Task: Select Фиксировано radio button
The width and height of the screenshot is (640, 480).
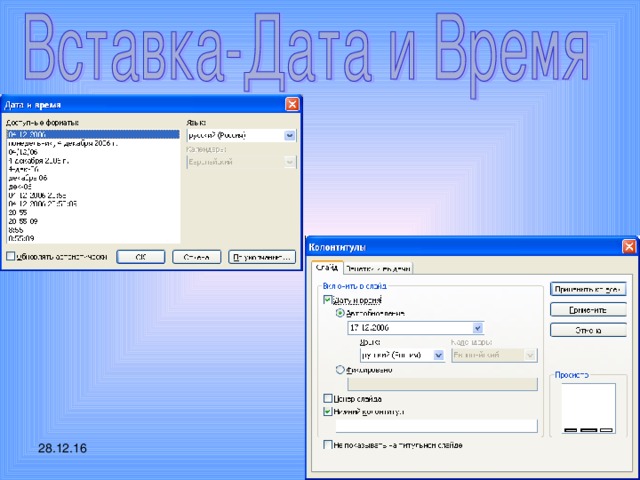Action: tap(340, 370)
